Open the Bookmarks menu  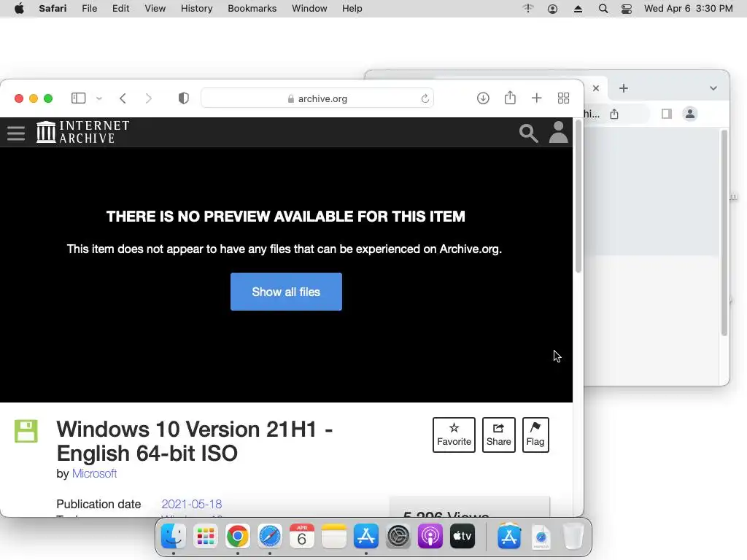coord(252,9)
